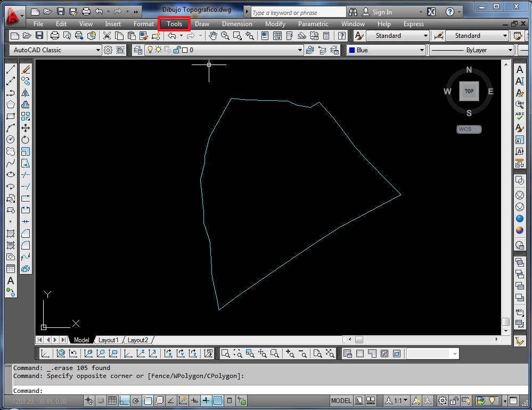Click the Sign In link
The image size is (532, 410).
(382, 11)
